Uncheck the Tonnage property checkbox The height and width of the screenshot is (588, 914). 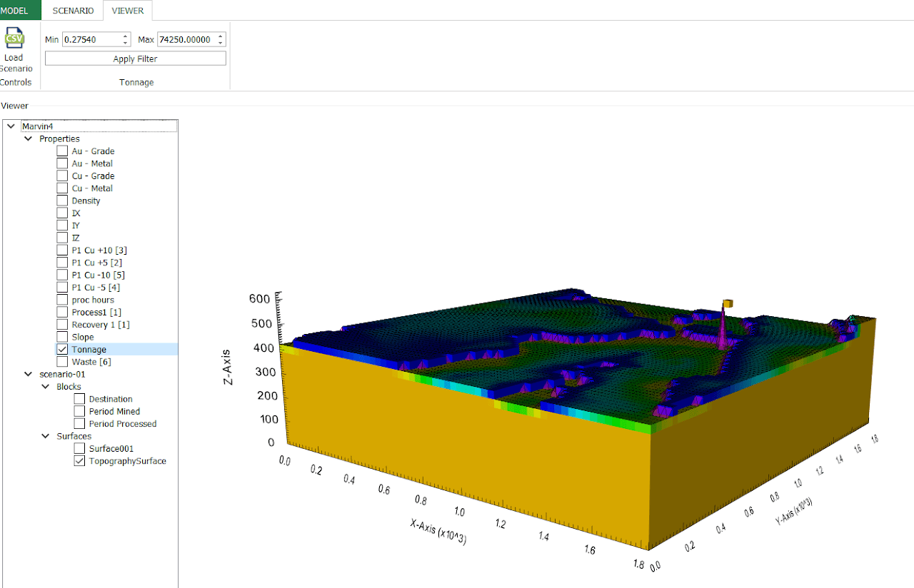[x=62, y=350]
